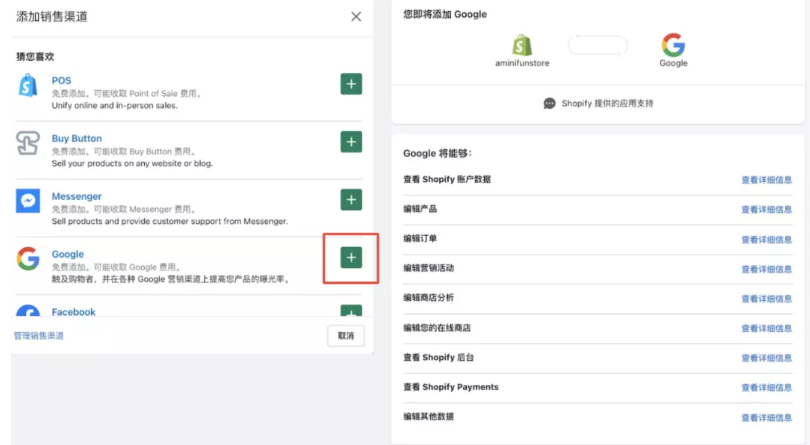Click the aminifunstore Shopify logo

point(522,45)
